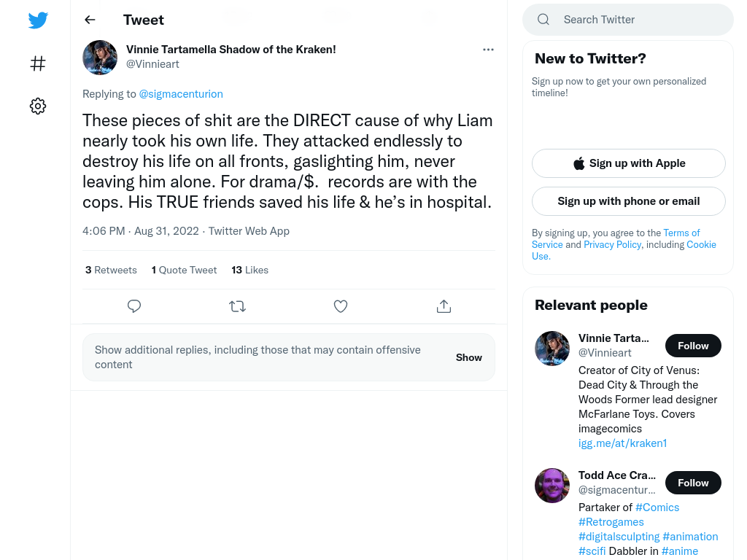
Task: Open the tweet's three-dot more menu
Action: point(488,50)
